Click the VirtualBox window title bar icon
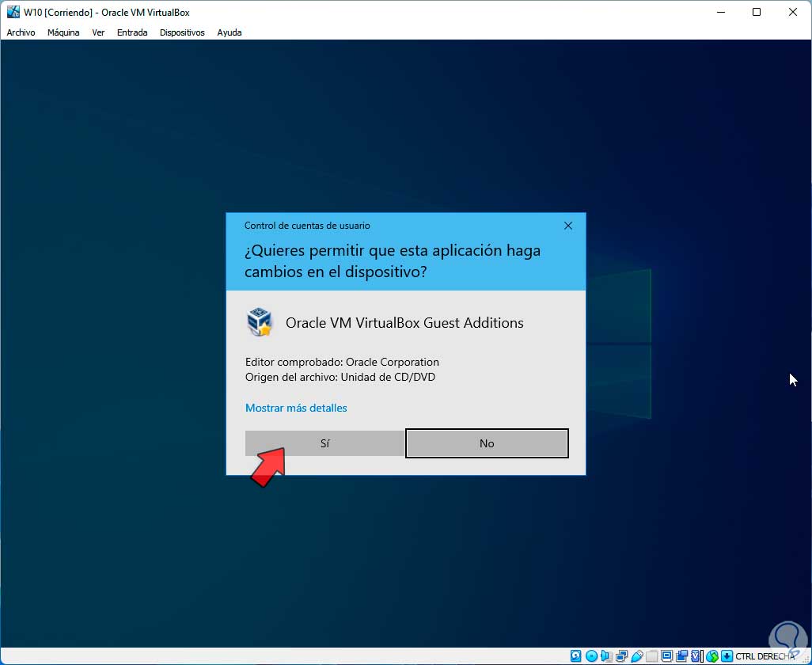The height and width of the screenshot is (665, 812). pos(13,12)
